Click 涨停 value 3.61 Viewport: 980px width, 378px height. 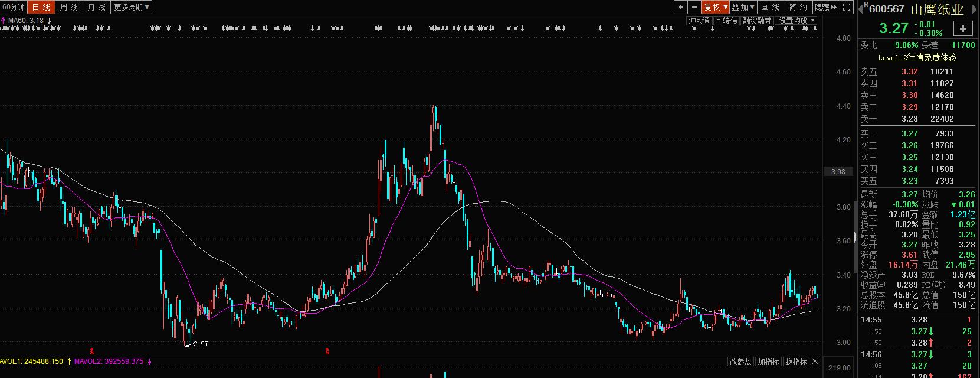coord(909,255)
